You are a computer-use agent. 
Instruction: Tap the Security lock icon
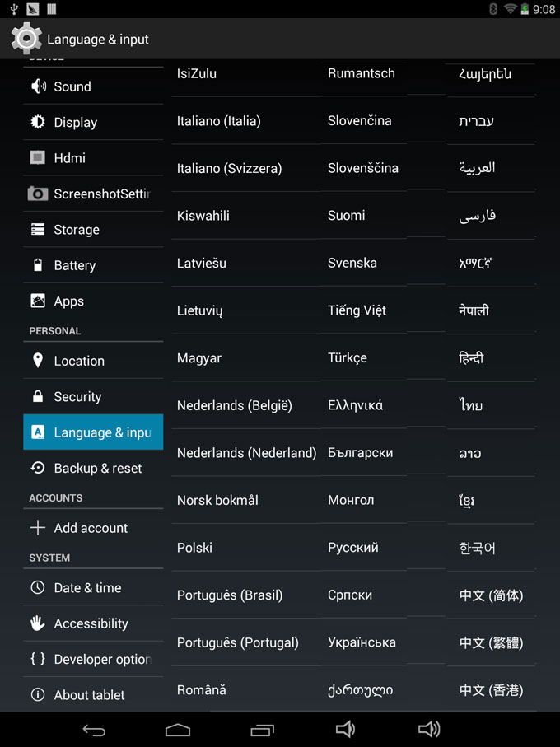[x=38, y=396]
